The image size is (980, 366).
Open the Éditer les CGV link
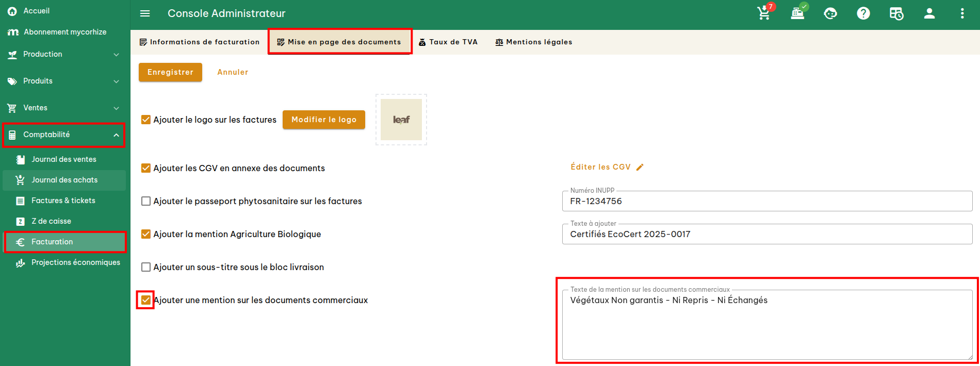pyautogui.click(x=607, y=167)
